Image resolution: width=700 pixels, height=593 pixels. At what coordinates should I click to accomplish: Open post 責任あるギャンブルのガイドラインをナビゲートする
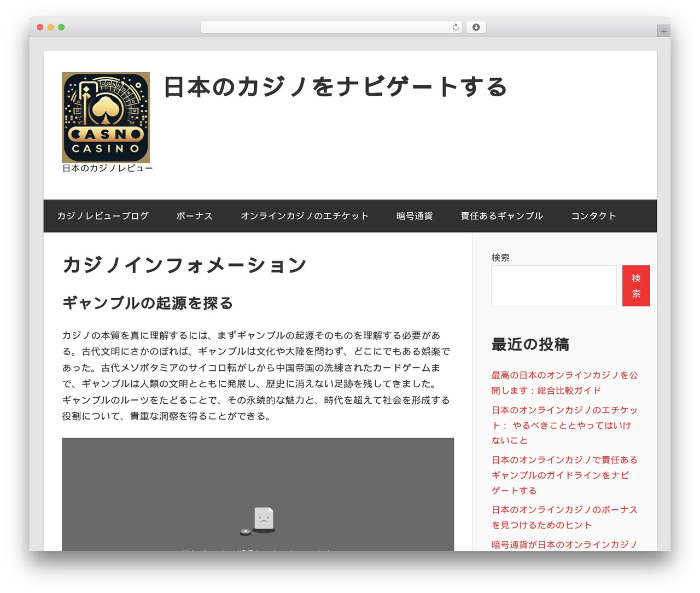coord(564,475)
